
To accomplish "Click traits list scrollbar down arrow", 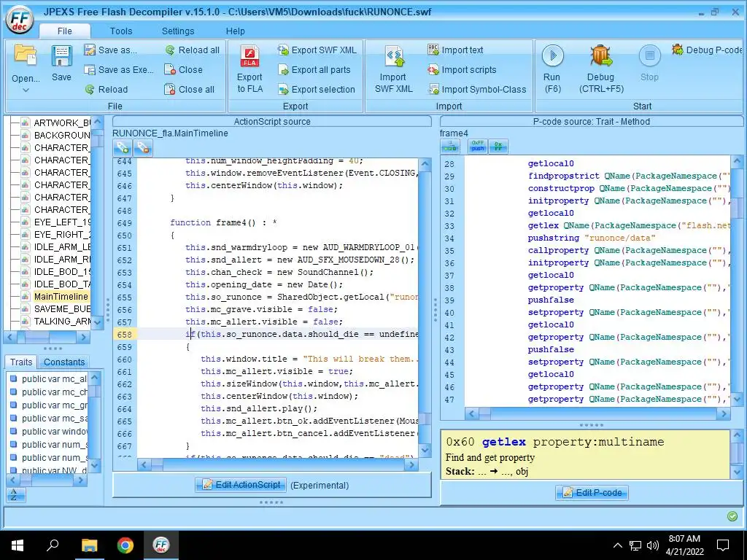I will click(x=94, y=465).
